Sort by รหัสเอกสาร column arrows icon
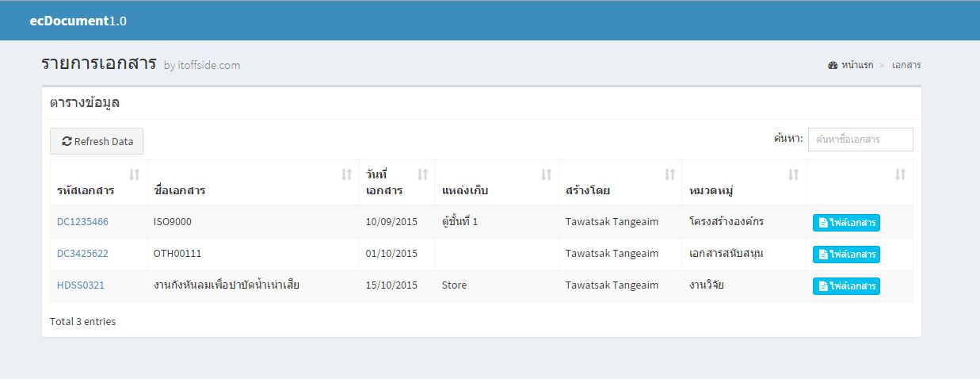 pyautogui.click(x=135, y=174)
